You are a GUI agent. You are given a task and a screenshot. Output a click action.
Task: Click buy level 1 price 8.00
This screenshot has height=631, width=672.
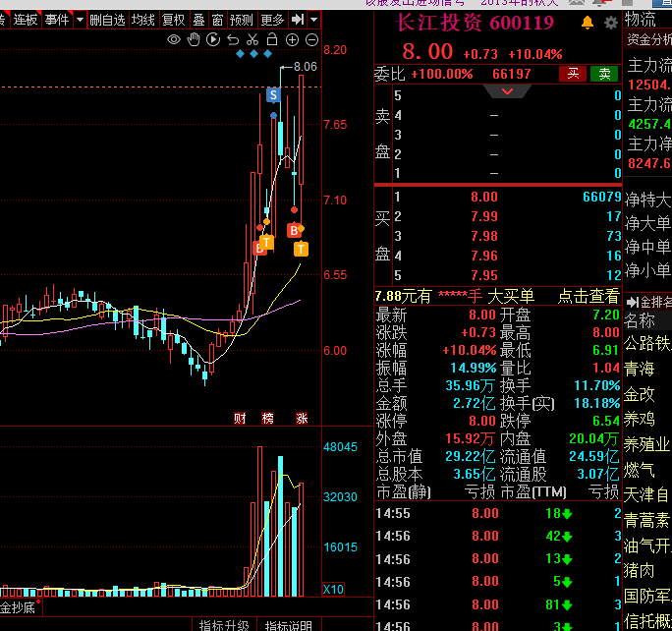(x=484, y=197)
